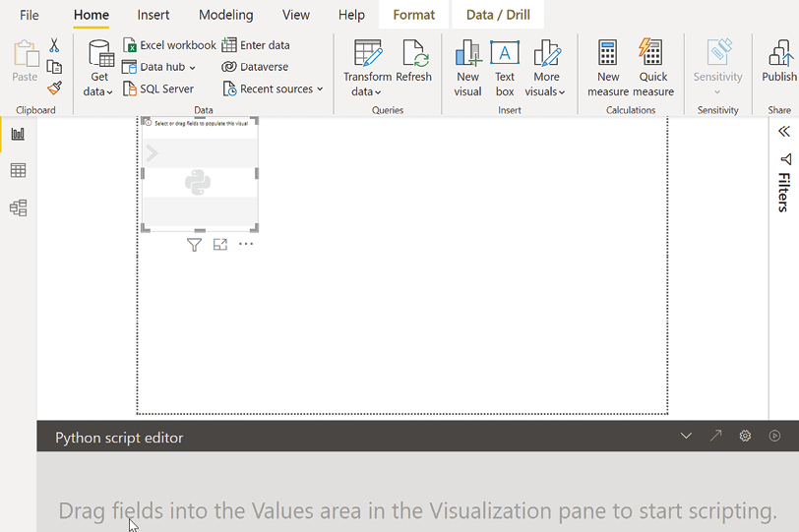Viewport: 799px width, 532px height.
Task: Cut selection with the scissors icon
Action: click(54, 45)
